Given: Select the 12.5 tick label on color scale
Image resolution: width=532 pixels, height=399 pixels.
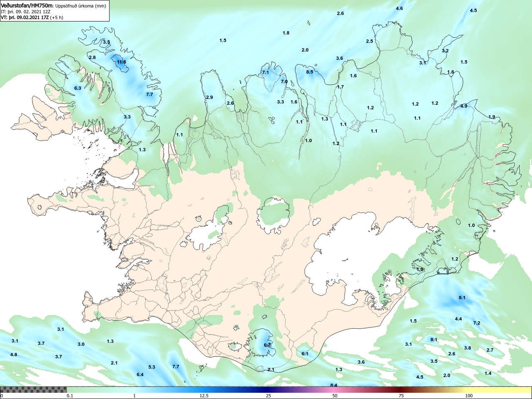Looking at the screenshot, I should pos(204,396).
